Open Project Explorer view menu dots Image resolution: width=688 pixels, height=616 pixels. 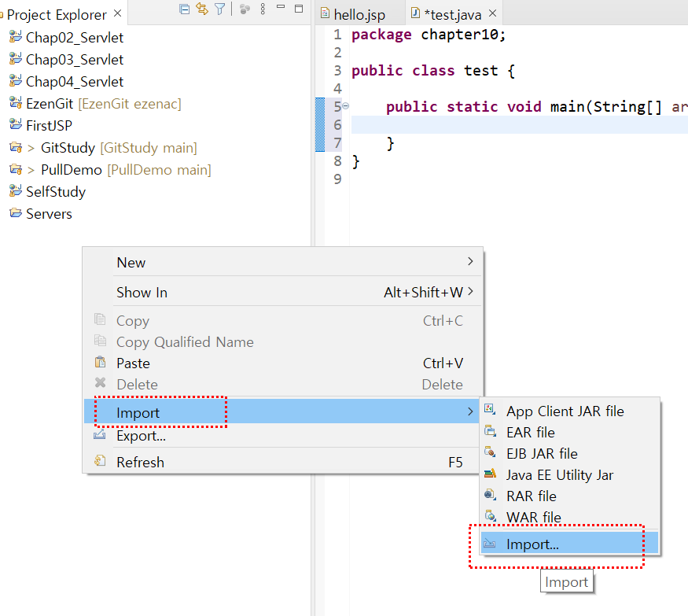[263, 9]
